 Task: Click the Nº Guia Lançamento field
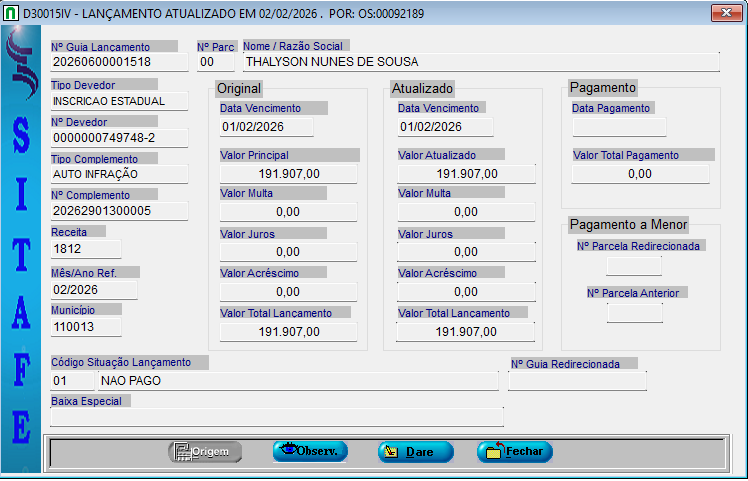coord(119,62)
